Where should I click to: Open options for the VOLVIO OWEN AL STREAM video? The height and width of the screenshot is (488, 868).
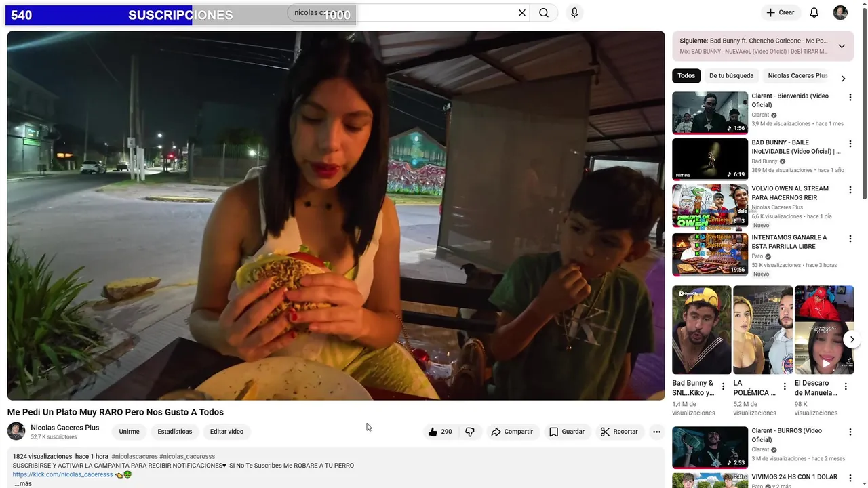(x=850, y=190)
